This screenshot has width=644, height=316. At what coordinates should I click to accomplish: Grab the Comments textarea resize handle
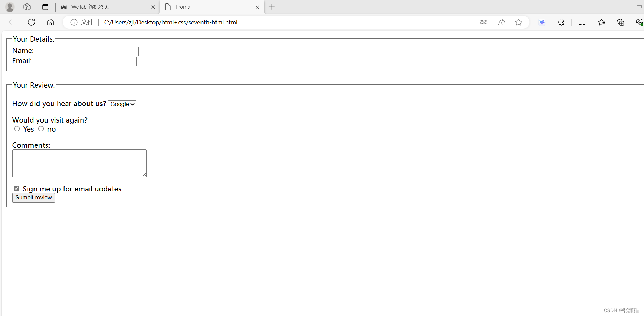tap(144, 175)
